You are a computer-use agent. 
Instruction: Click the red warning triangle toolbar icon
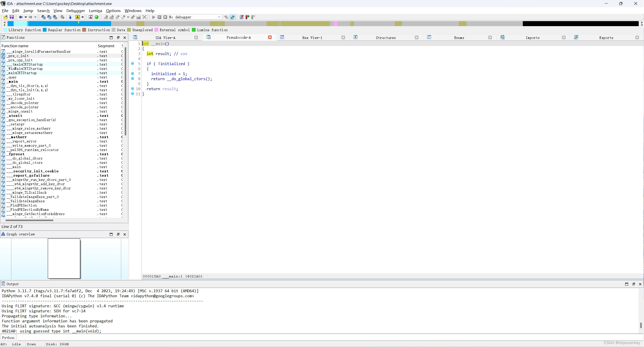pos(91,17)
